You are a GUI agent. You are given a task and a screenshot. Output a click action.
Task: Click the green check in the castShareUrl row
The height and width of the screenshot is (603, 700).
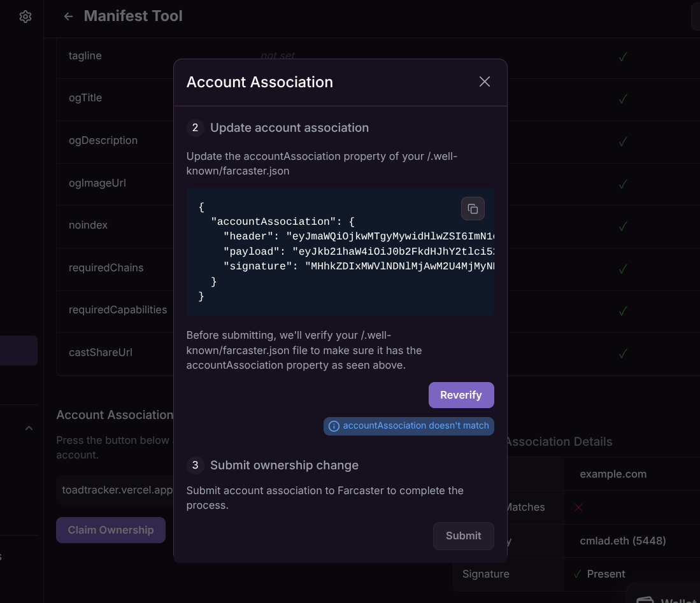[x=623, y=353]
